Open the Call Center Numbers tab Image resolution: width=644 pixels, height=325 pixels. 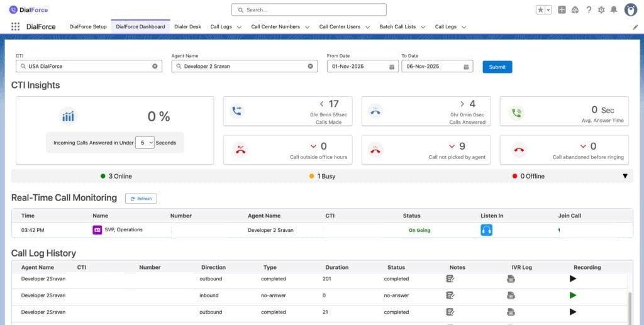pos(275,26)
